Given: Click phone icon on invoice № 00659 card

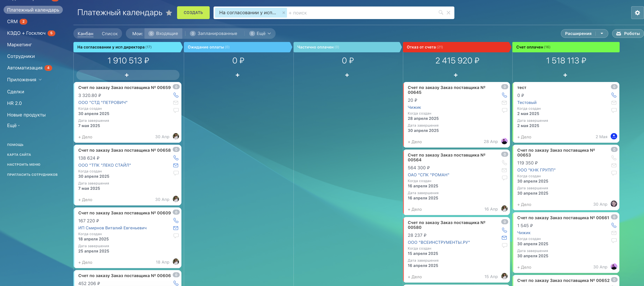Looking at the screenshot, I should (x=176, y=95).
